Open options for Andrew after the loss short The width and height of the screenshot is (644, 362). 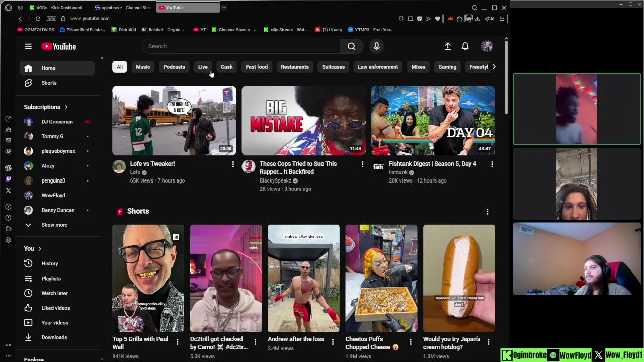333,342
